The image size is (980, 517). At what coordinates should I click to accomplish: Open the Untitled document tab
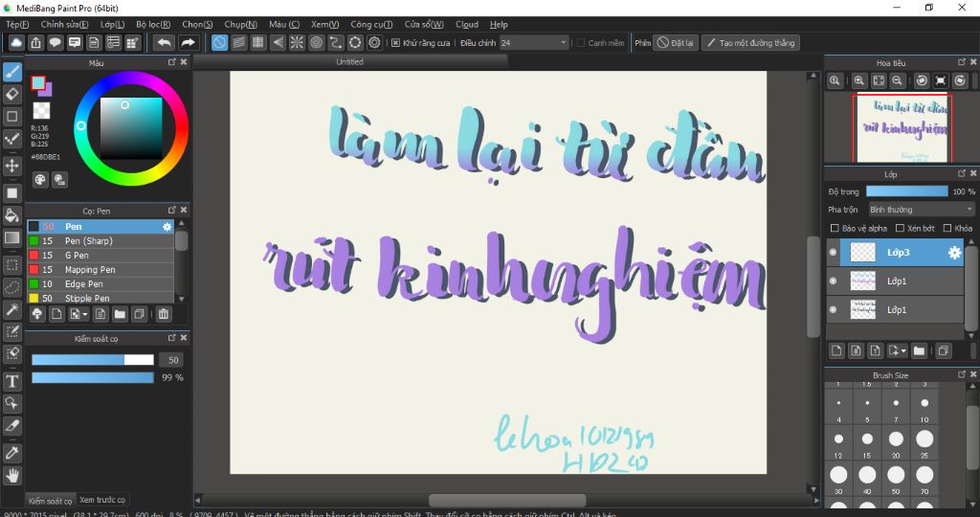(350, 62)
